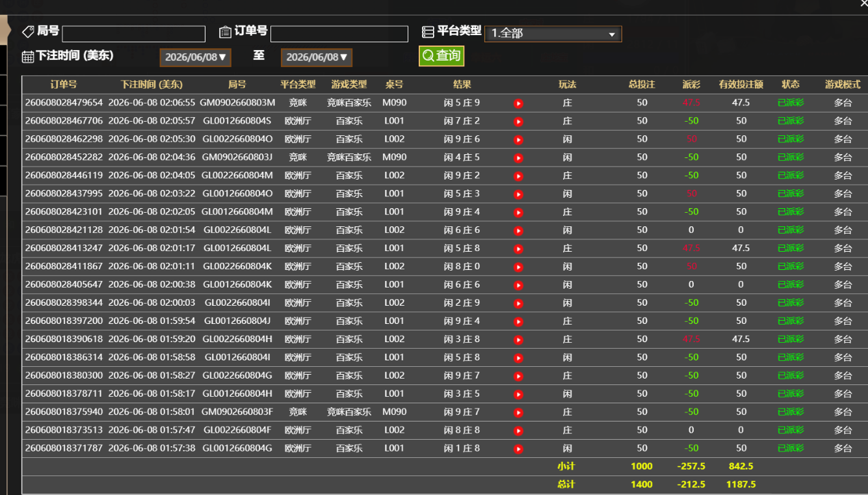Image resolution: width=868 pixels, height=495 pixels.
Task: Select round number GM0902660803F
Action: 237,412
